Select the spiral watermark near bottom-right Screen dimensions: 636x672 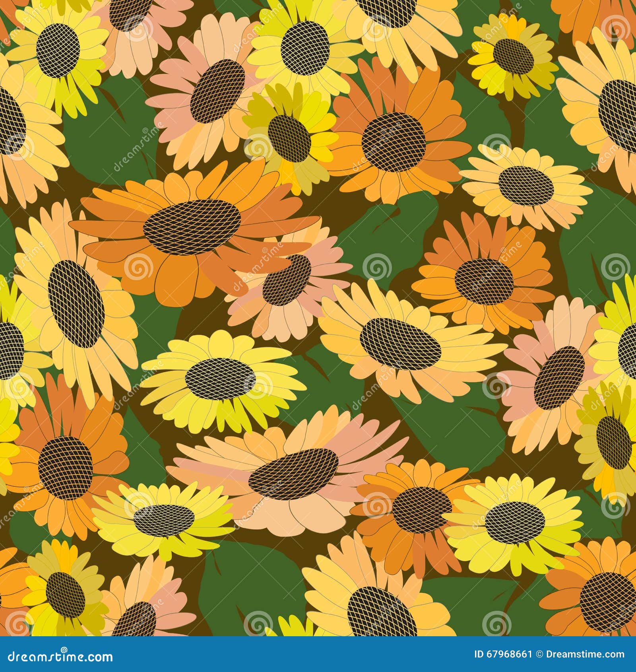pos(613,509)
